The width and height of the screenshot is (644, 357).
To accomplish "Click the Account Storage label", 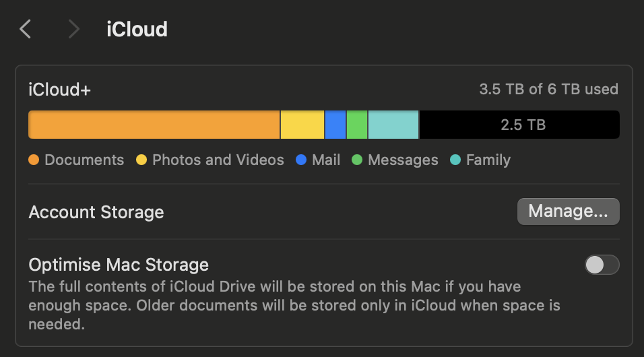I will (96, 212).
